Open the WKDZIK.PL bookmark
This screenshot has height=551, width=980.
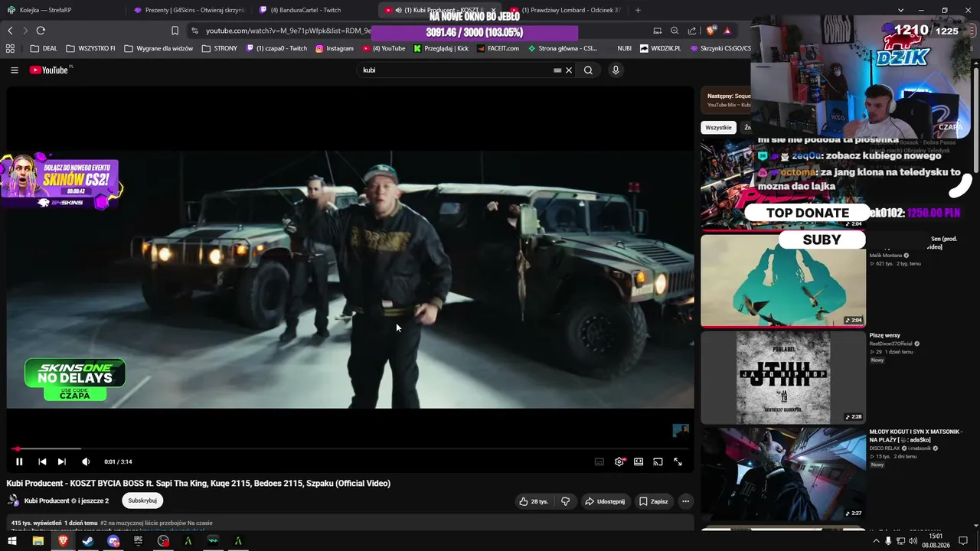point(659,48)
